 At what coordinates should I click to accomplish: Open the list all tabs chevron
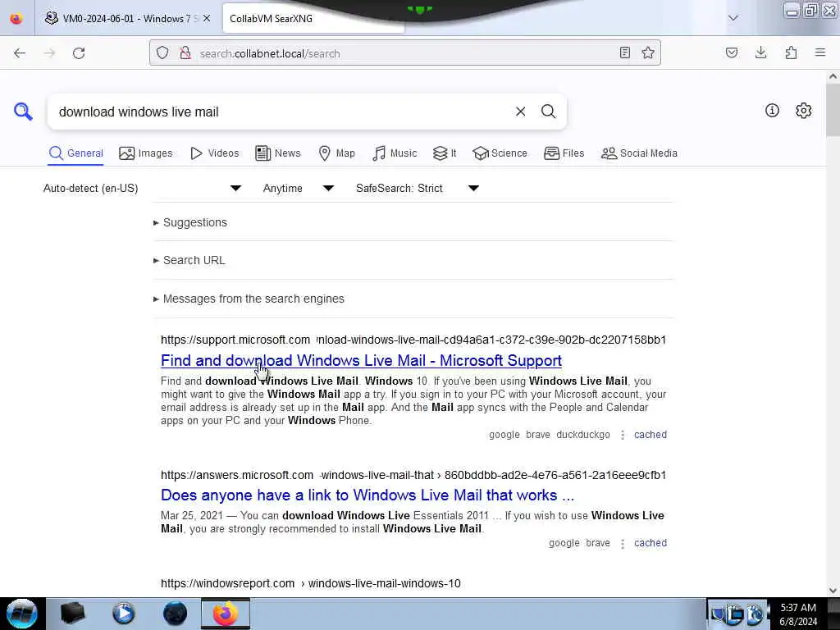[733, 18]
